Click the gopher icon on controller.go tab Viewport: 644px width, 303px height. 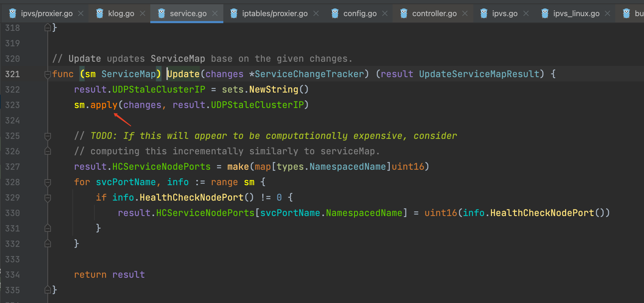(404, 13)
